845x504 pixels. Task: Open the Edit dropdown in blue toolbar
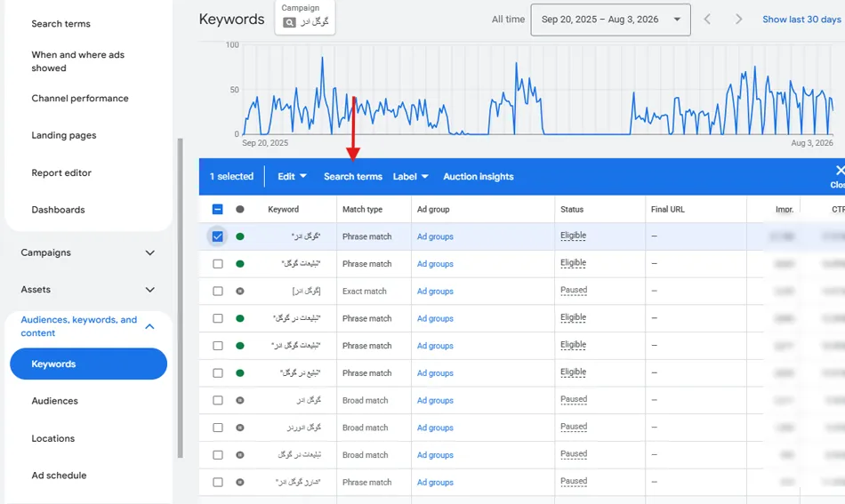(292, 176)
